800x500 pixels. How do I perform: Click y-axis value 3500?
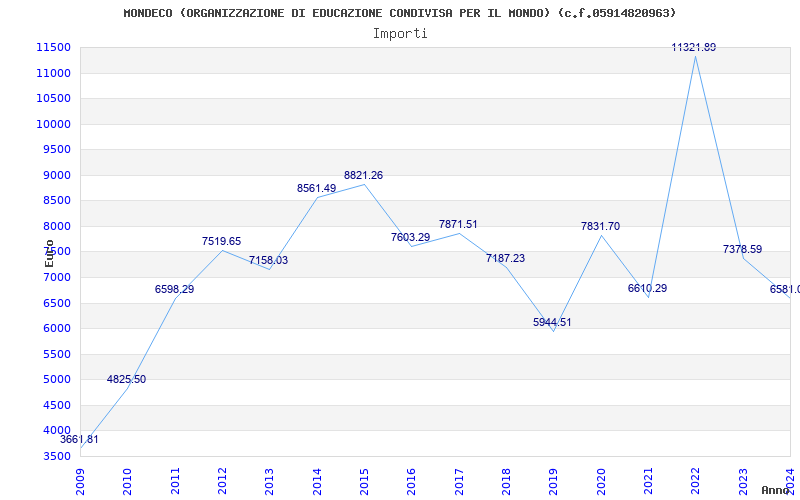coord(57,456)
